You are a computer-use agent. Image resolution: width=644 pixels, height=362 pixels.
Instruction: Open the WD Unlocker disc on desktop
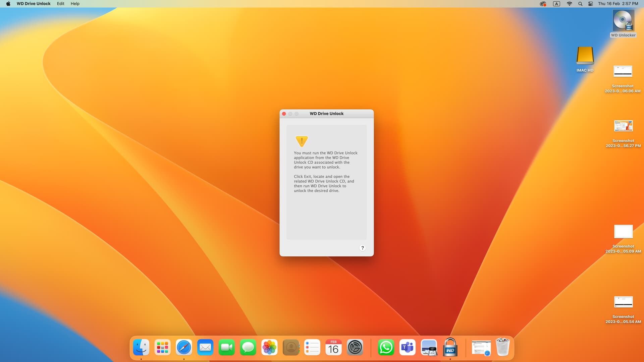[x=623, y=21]
